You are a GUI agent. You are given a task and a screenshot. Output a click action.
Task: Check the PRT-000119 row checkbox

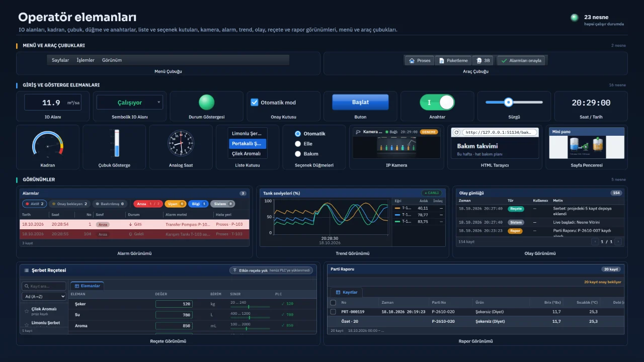tap(333, 312)
